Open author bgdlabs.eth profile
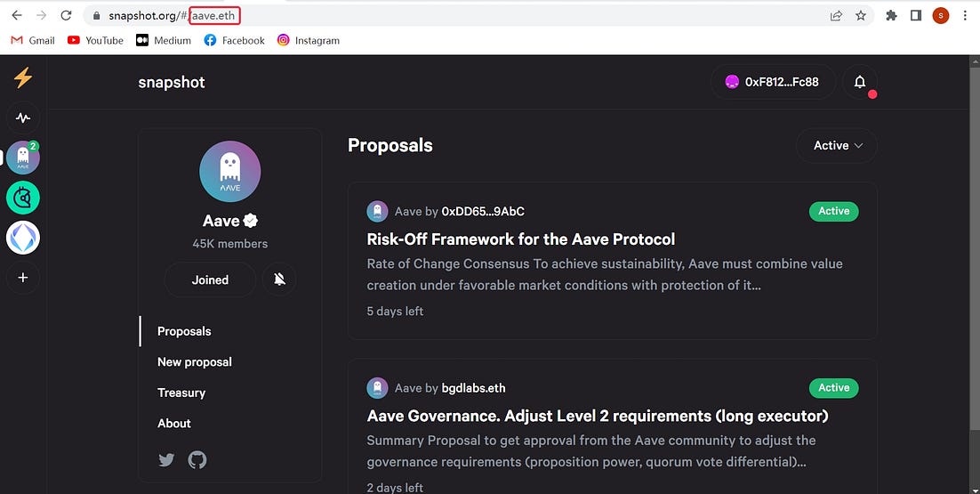The height and width of the screenshot is (494, 980). tap(474, 388)
